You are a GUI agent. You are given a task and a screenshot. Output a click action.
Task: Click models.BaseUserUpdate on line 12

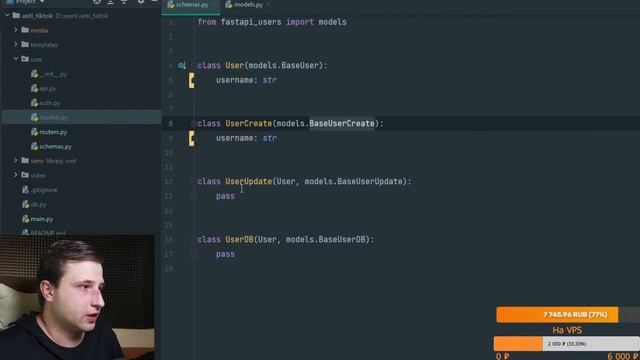(353, 181)
